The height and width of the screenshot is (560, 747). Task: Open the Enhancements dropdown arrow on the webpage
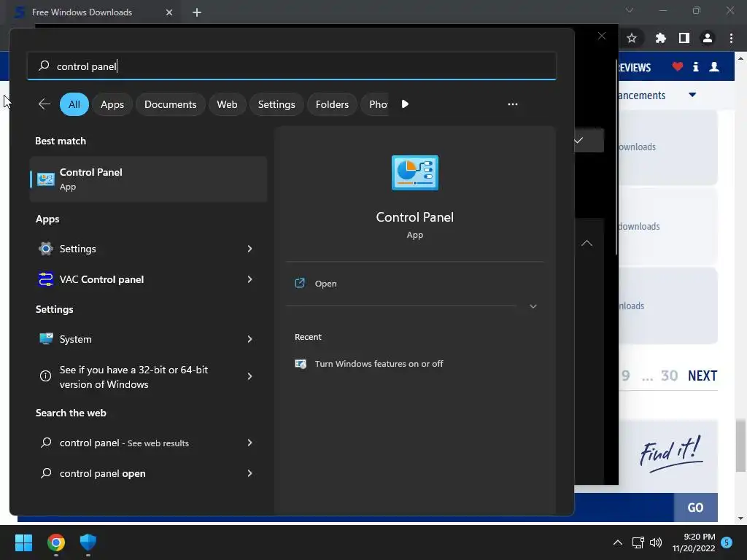pyautogui.click(x=692, y=95)
